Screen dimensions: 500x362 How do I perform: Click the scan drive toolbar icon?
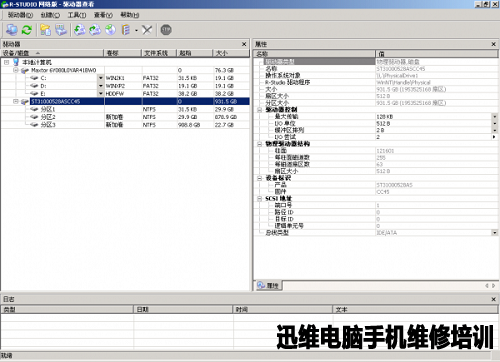click(61, 30)
